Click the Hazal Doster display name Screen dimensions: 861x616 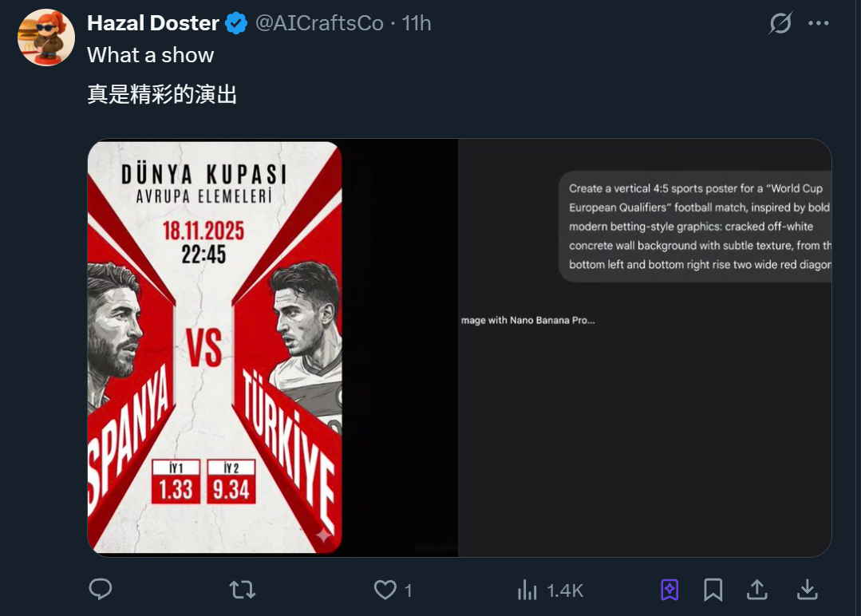152,24
